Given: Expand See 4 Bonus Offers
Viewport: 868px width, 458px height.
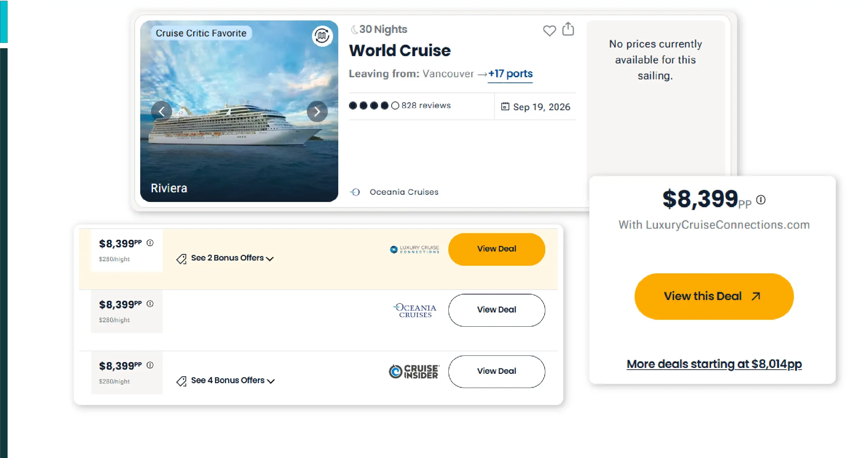Looking at the screenshot, I should point(232,380).
